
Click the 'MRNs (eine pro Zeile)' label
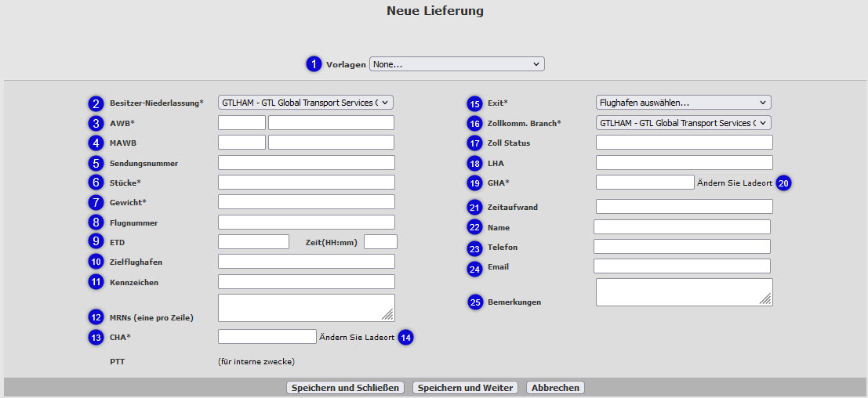pos(151,318)
